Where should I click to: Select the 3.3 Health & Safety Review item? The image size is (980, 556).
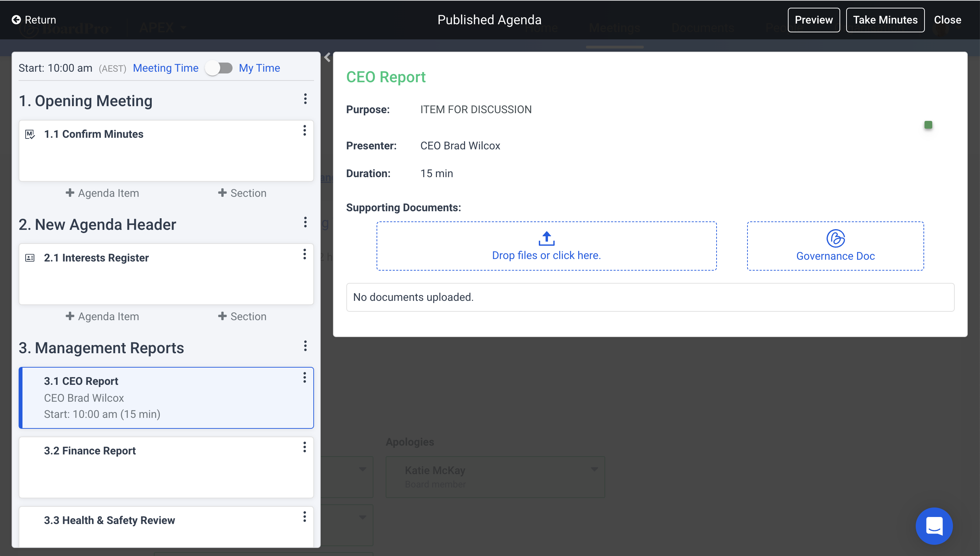(109, 521)
